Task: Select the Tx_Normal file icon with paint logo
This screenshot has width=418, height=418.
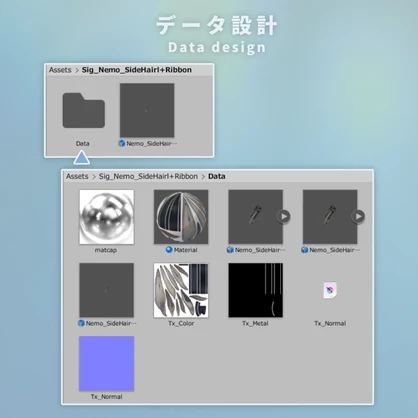Action: click(x=330, y=290)
